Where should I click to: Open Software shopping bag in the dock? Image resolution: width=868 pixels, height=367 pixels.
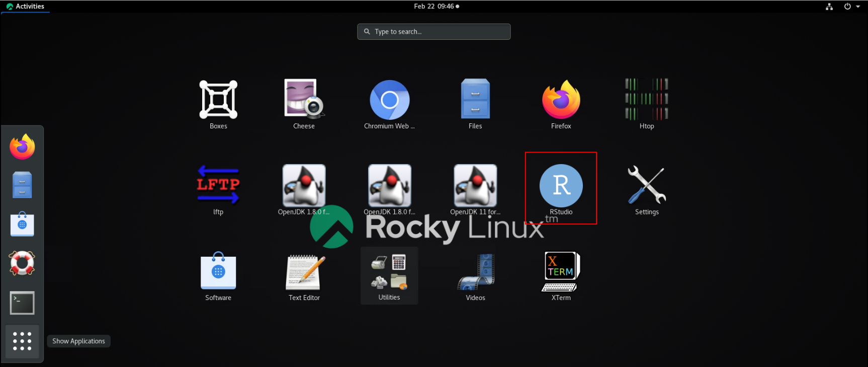pyautogui.click(x=22, y=224)
